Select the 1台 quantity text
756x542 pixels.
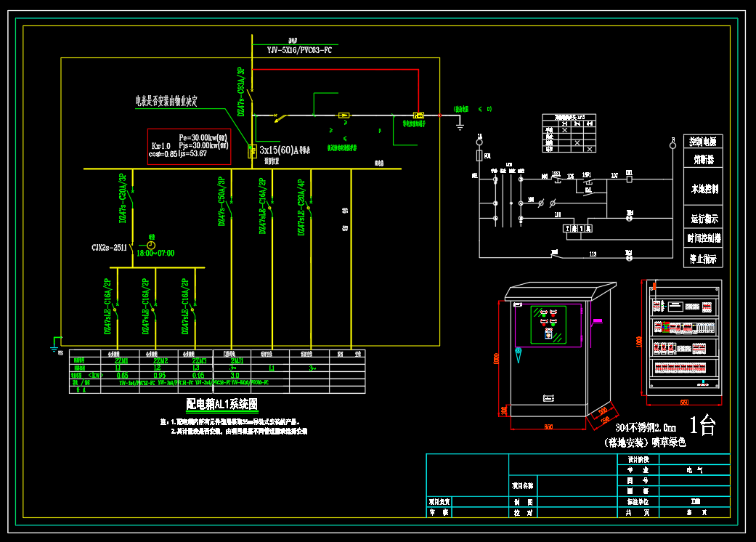702,425
